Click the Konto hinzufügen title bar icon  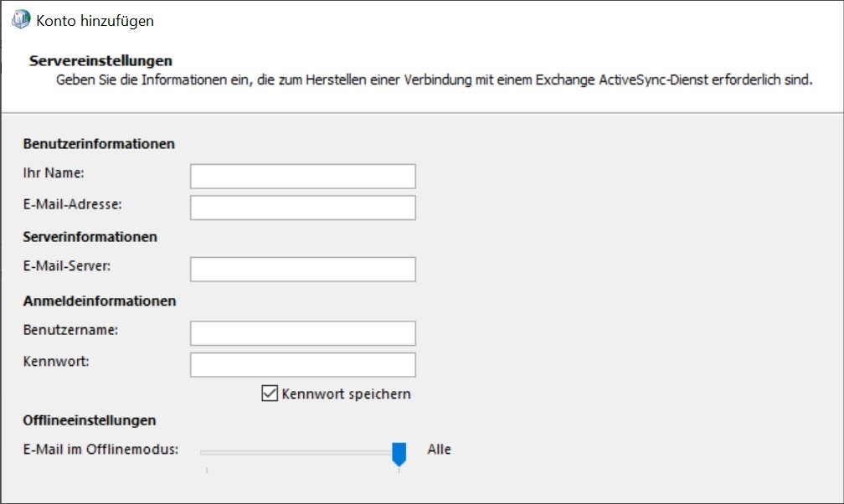coord(20,20)
